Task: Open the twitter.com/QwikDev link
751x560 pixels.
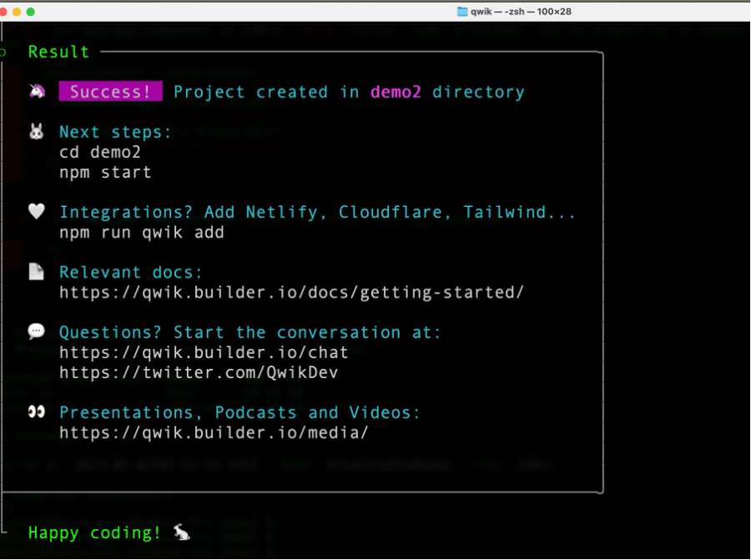Action: point(199,373)
